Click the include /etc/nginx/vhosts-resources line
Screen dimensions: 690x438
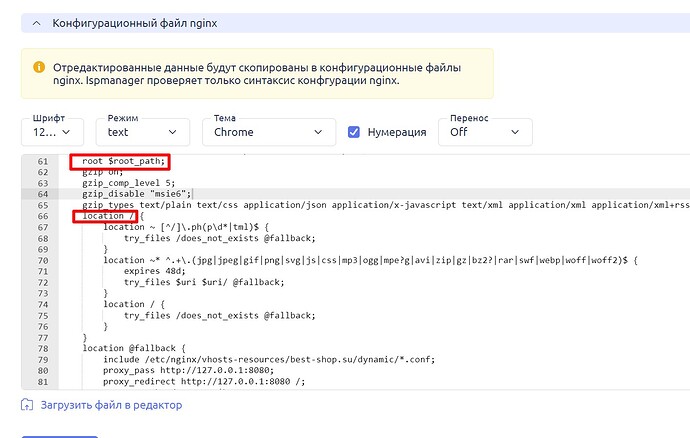point(269,359)
